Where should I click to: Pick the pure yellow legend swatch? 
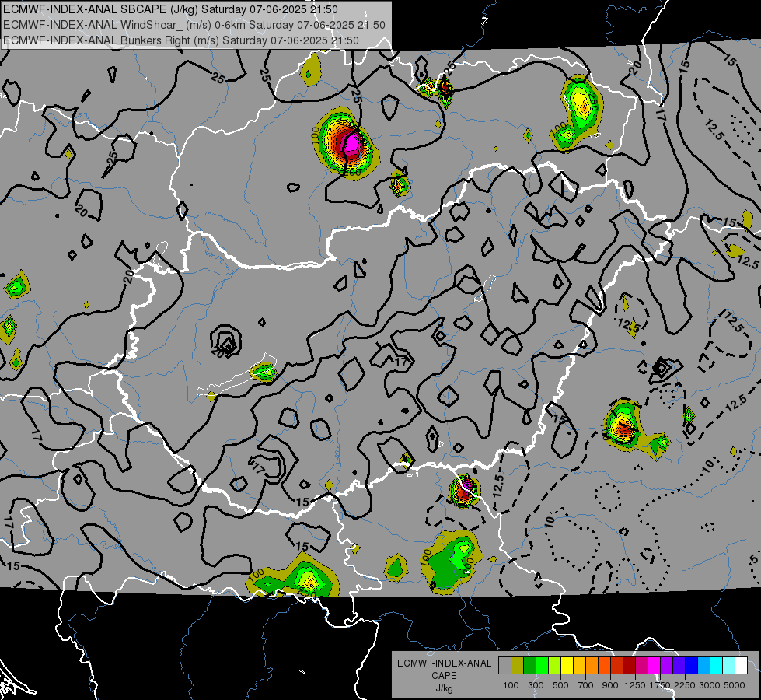pyautogui.click(x=567, y=665)
